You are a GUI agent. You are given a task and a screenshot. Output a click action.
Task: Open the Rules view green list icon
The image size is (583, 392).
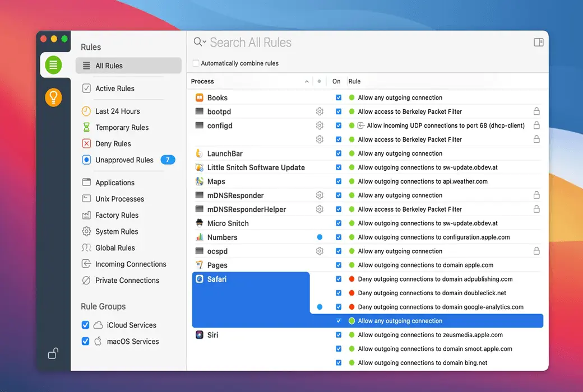point(53,65)
